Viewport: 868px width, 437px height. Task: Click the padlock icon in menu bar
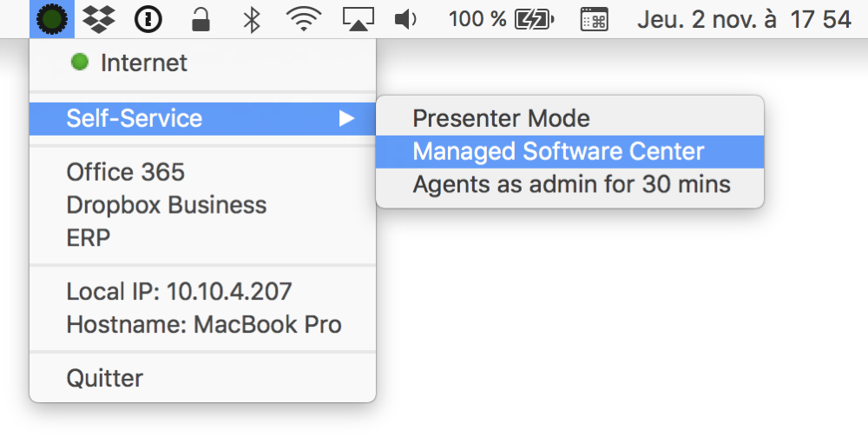(201, 18)
